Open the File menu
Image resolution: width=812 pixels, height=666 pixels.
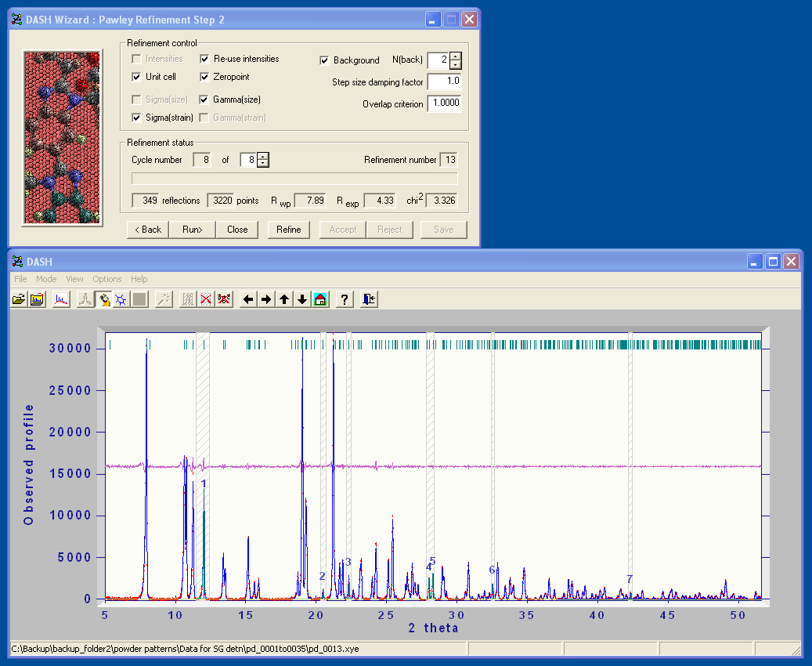[x=20, y=279]
